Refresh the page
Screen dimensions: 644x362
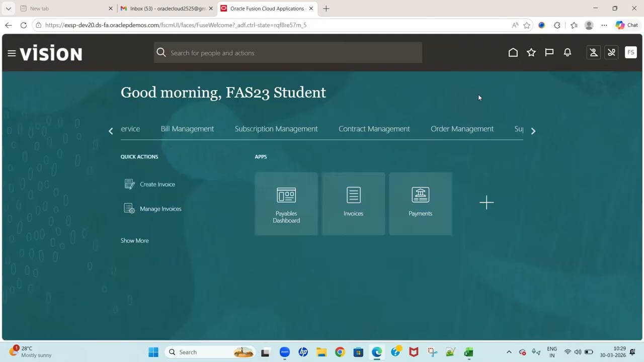24,25
